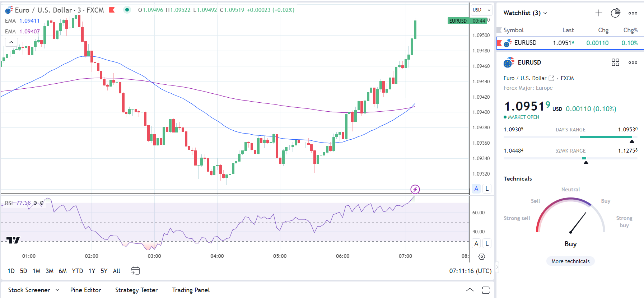Click the EURUSD price label on the scale
Screen dimensions: 644x298
click(458, 21)
